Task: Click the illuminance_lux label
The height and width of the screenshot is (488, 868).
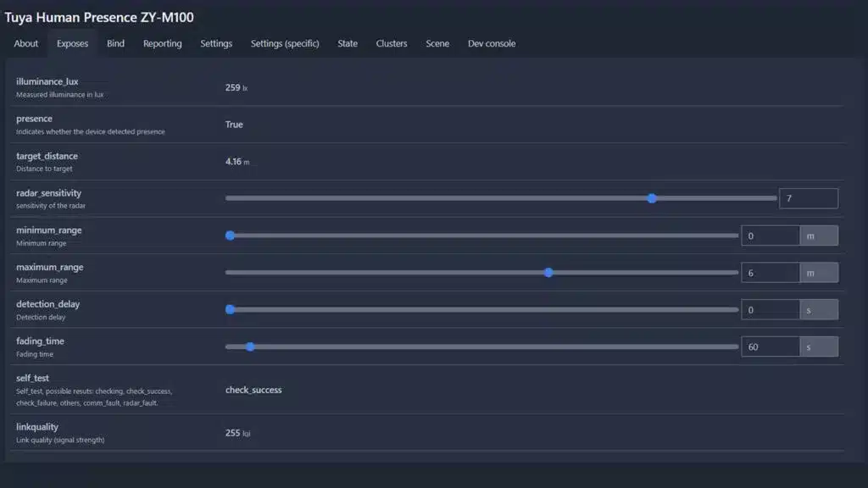Action: pos(47,81)
